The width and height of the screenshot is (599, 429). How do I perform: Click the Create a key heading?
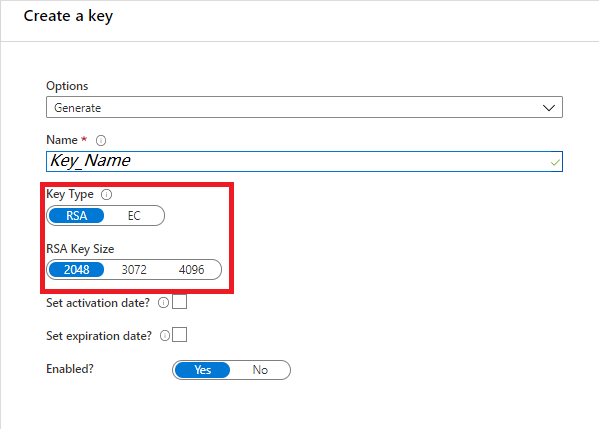coord(68,16)
